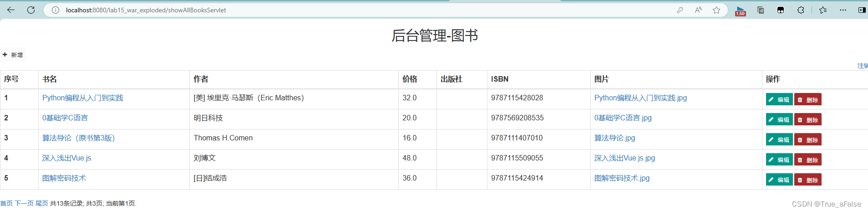Delete the 深入浅出Vue.js book row
The width and height of the screenshot is (868, 212).
(x=808, y=160)
